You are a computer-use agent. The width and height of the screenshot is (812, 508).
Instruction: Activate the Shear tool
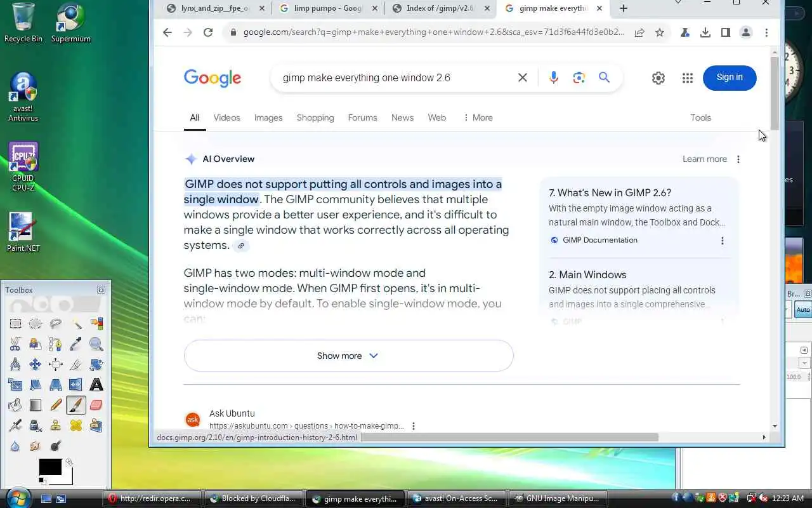coord(36,385)
